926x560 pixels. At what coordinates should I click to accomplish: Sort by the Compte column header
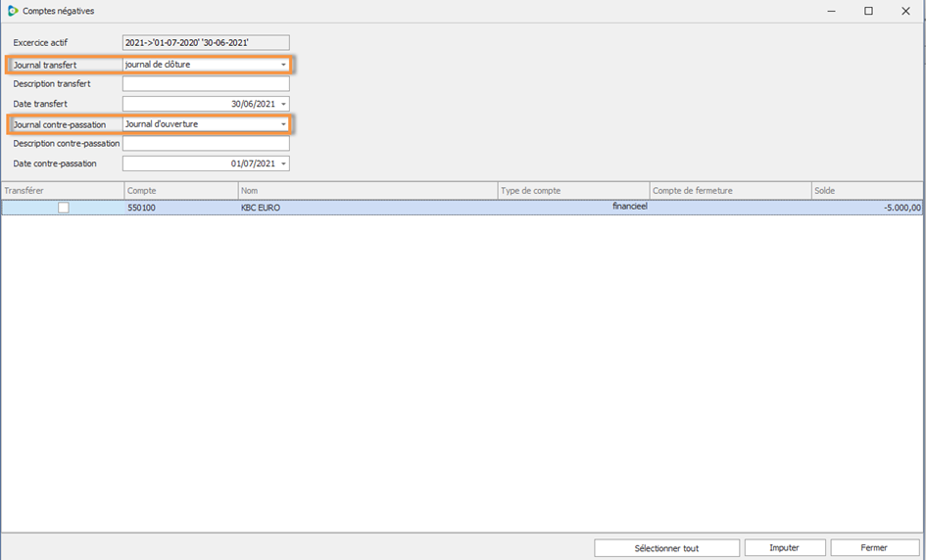(180, 191)
